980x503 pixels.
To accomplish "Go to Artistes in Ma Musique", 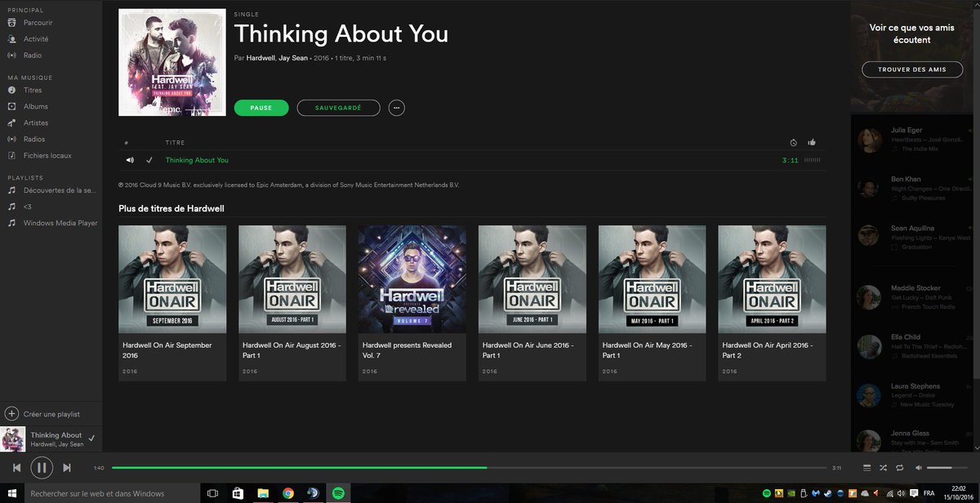I will 36,122.
